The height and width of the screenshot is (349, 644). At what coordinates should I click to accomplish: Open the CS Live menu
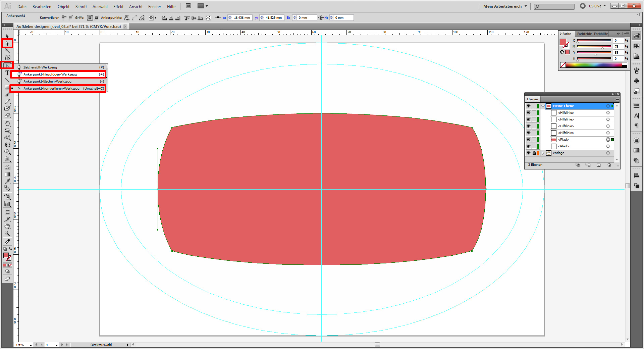click(x=597, y=6)
